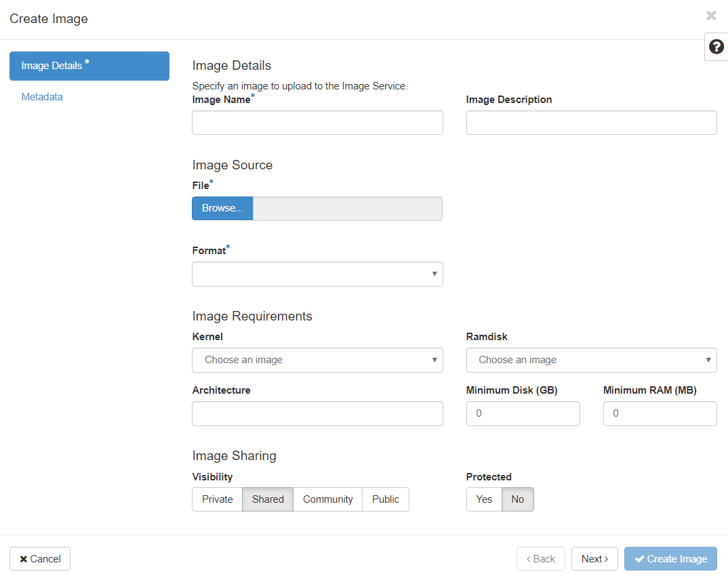
Task: Focus the Minimum Disk (GB) field
Action: tap(523, 413)
